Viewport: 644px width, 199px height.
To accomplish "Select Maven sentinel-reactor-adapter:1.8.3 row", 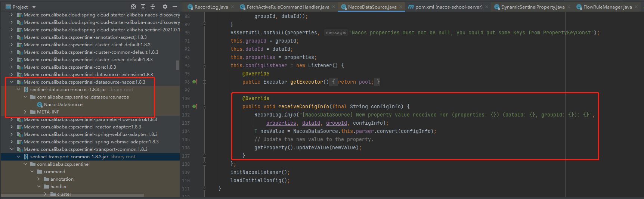I will pyautogui.click(x=90, y=127).
